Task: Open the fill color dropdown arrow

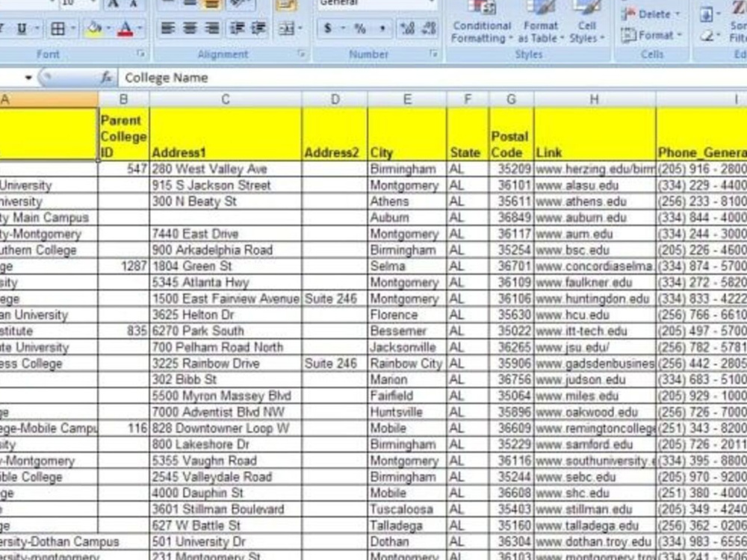Action: click(x=108, y=29)
